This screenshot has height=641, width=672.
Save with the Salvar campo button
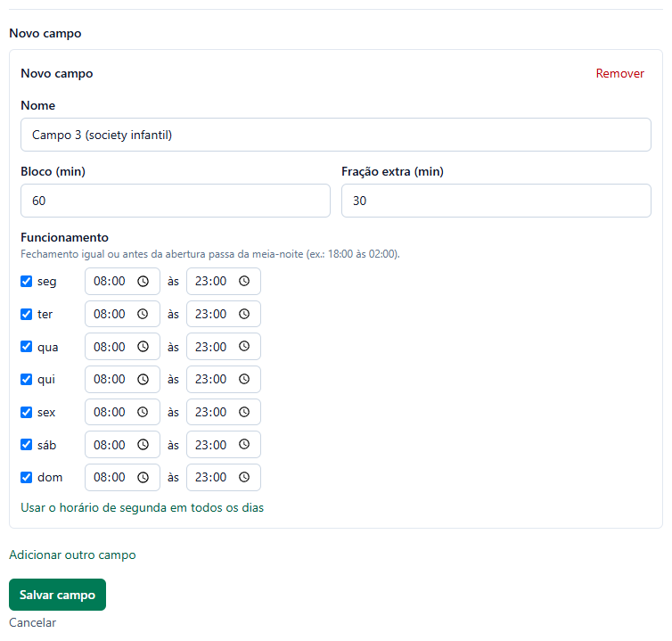click(x=57, y=595)
